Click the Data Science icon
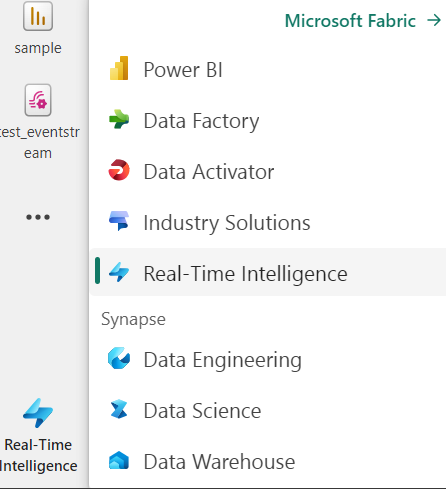The height and width of the screenshot is (489, 446). pos(119,409)
